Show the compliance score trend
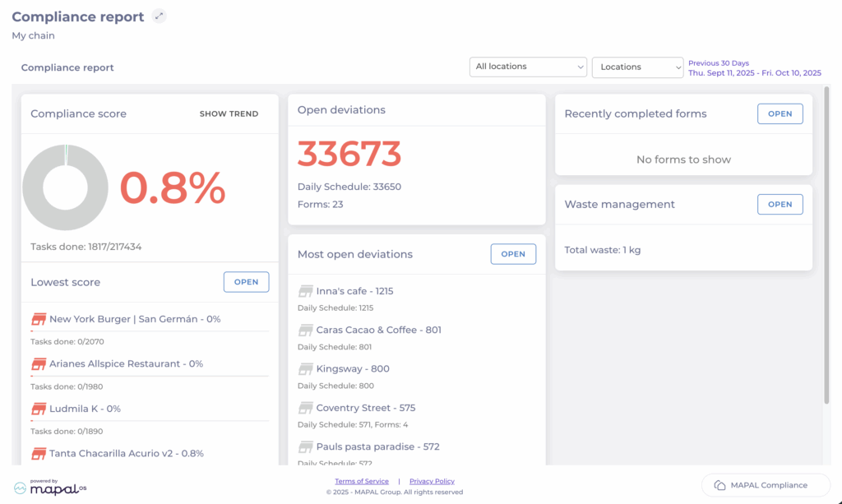This screenshot has height=504, width=842. click(x=229, y=114)
